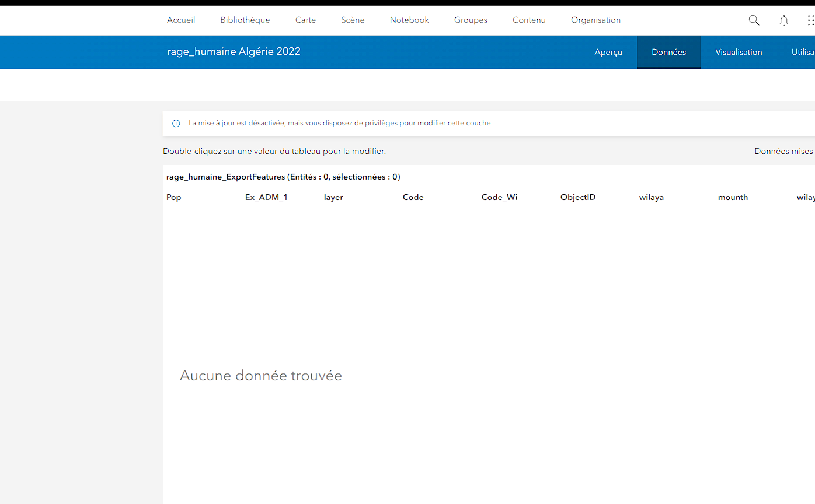The image size is (815, 504).
Task: Click the layer column header
Action: coord(333,197)
